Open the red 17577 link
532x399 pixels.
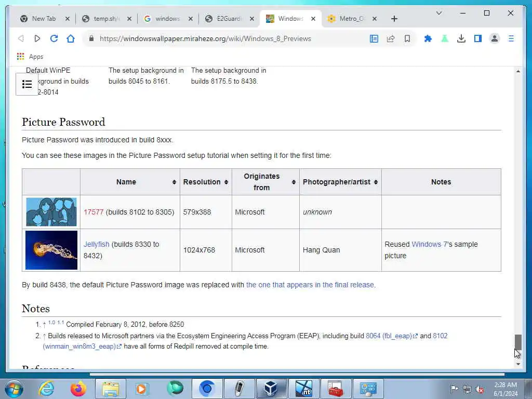(94, 212)
